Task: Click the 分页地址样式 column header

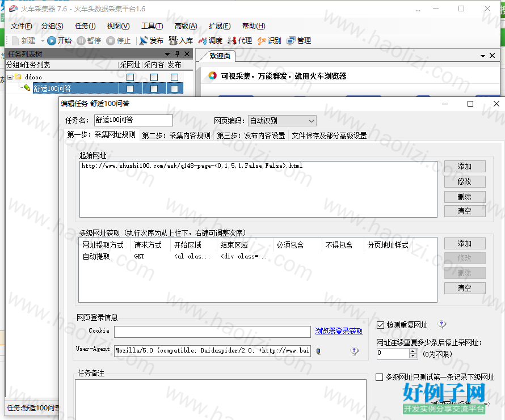Action: [388, 245]
